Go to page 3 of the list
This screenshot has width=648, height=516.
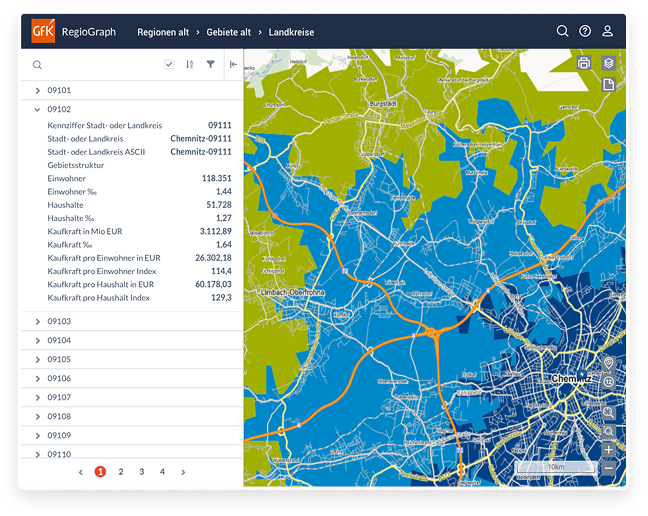[141, 471]
